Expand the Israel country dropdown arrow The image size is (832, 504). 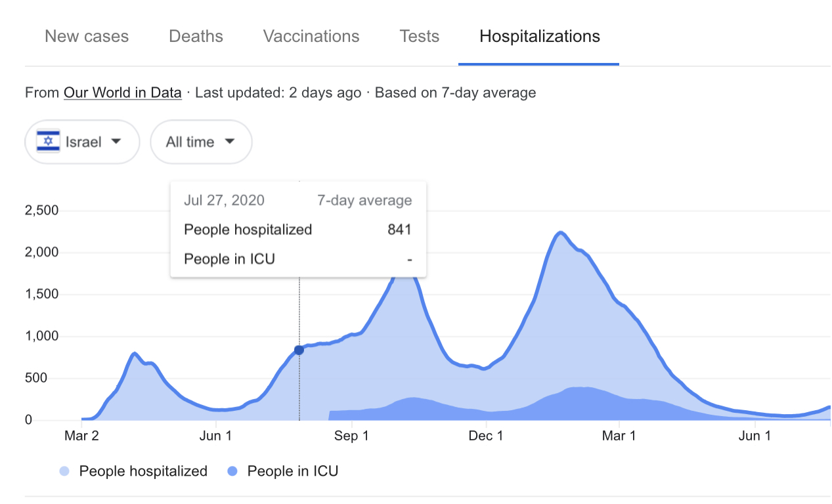click(x=116, y=141)
